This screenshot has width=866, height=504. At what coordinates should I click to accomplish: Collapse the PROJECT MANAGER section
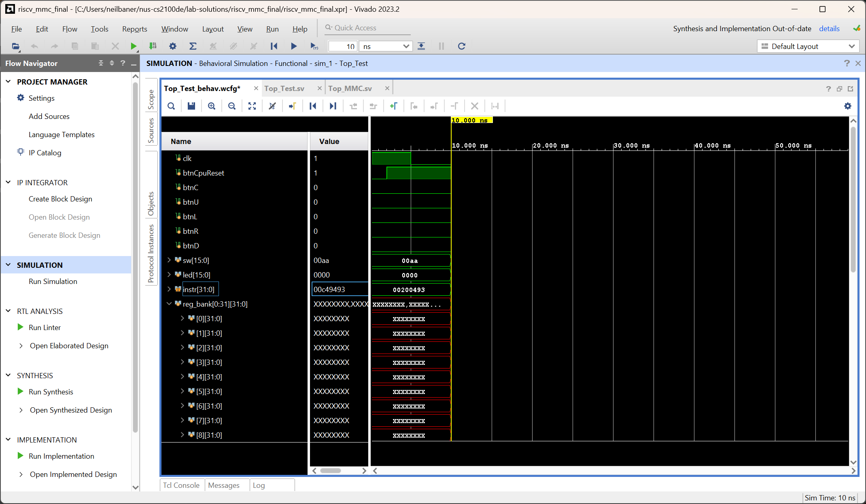click(8, 82)
